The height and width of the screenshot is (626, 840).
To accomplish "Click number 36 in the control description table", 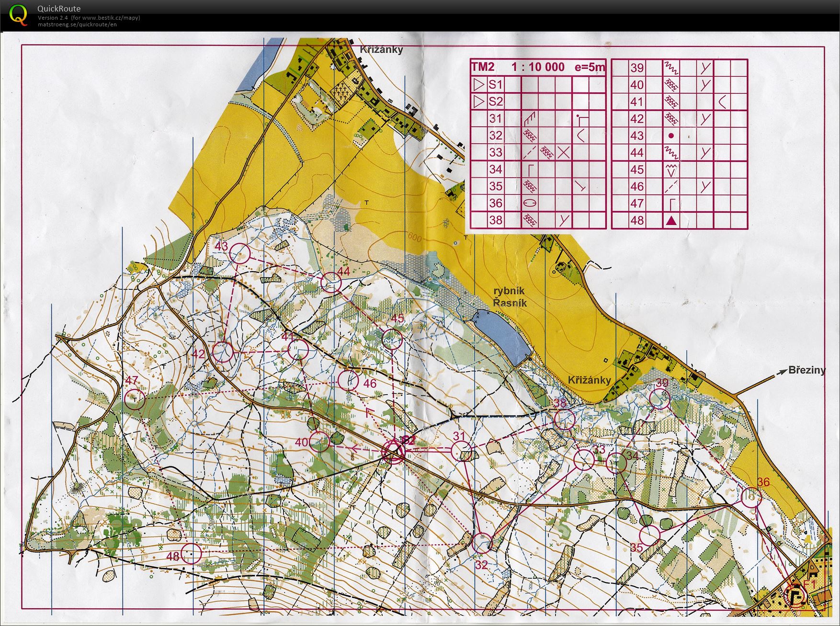I will pyautogui.click(x=496, y=203).
